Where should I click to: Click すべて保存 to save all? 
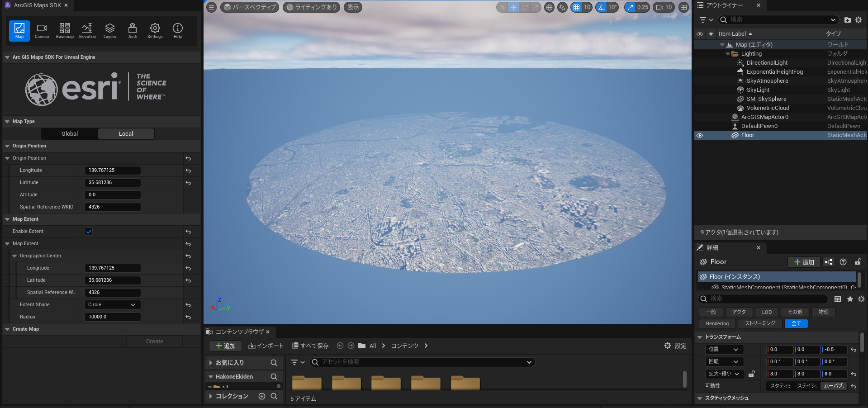[x=310, y=346]
